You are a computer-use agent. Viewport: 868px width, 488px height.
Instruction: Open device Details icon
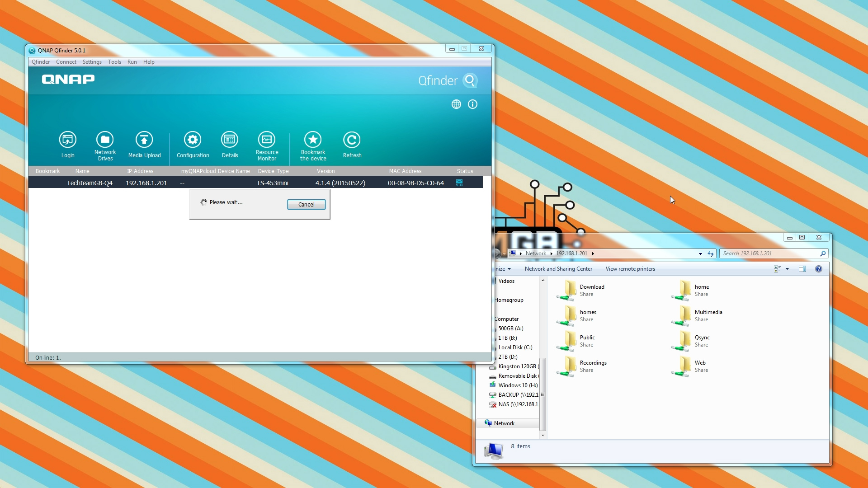[x=230, y=140]
